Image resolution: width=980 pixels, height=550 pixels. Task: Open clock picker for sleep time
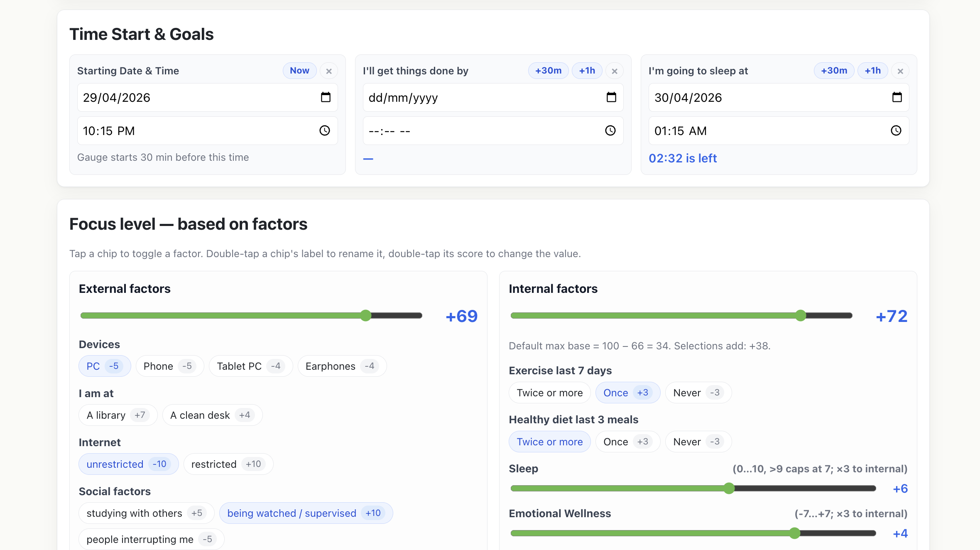point(896,131)
